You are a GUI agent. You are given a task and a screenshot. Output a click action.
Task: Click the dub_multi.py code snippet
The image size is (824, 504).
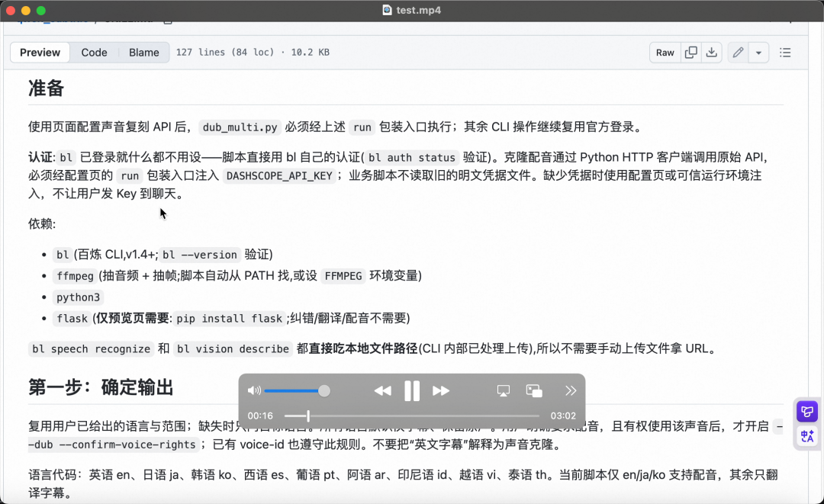[240, 127]
